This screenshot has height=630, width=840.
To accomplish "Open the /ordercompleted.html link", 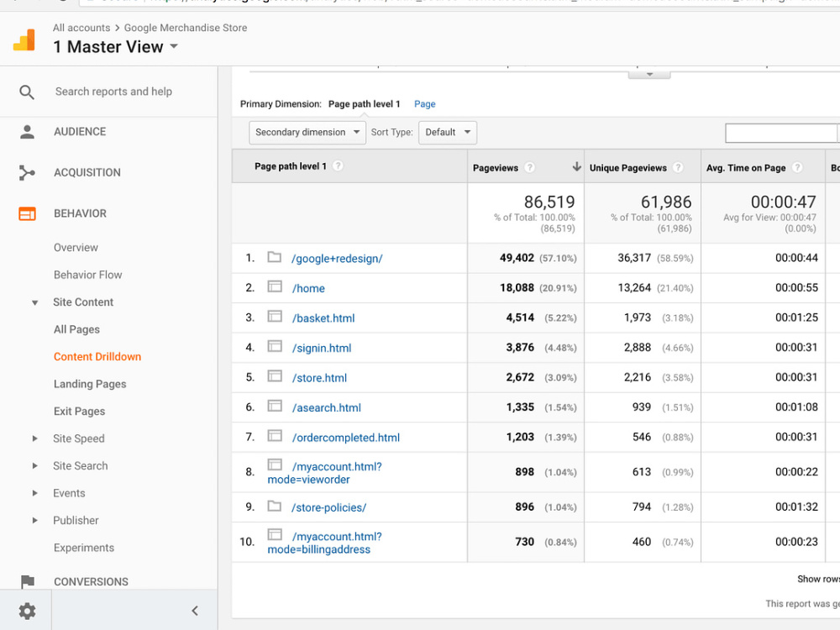I will pos(346,438).
